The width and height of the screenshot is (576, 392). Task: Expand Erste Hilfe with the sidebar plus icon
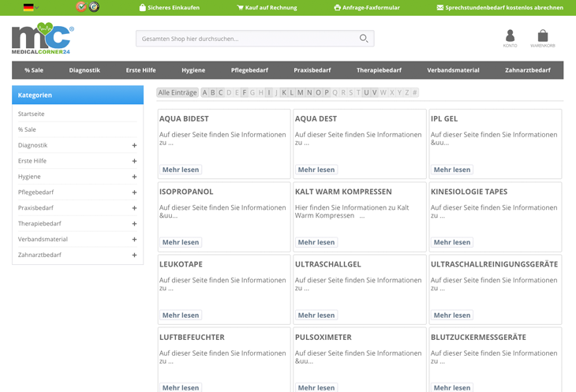[x=134, y=161]
